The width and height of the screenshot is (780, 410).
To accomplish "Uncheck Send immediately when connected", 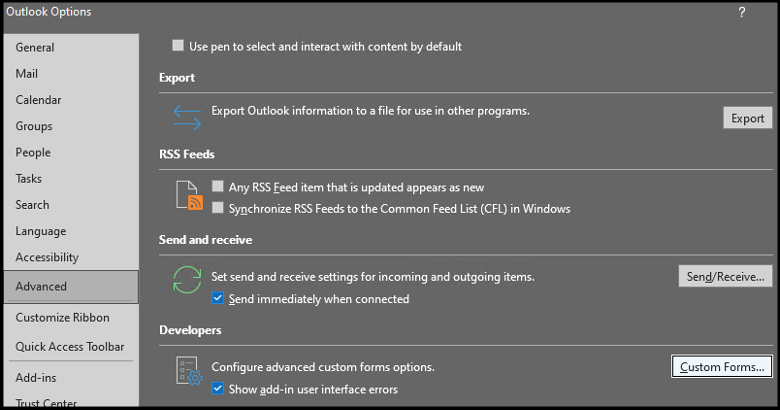I will point(219,299).
